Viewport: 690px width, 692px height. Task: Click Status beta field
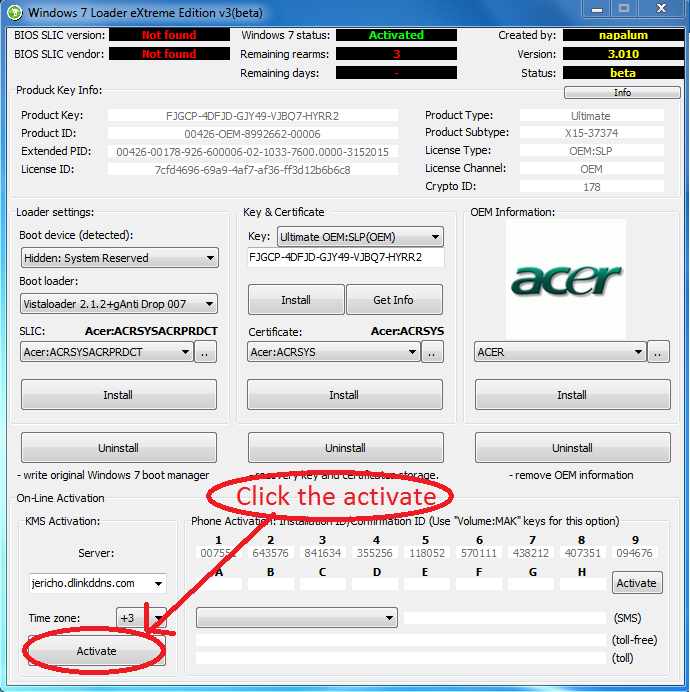pos(623,73)
